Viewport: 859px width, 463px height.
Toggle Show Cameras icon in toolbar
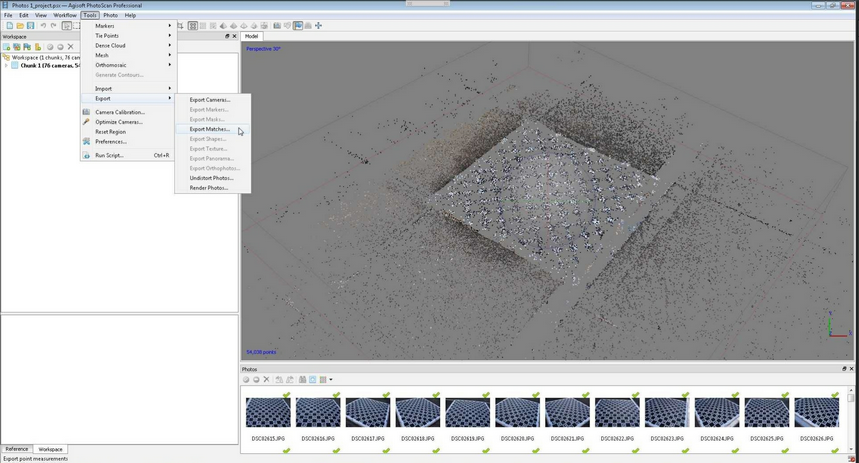pyautogui.click(x=277, y=26)
